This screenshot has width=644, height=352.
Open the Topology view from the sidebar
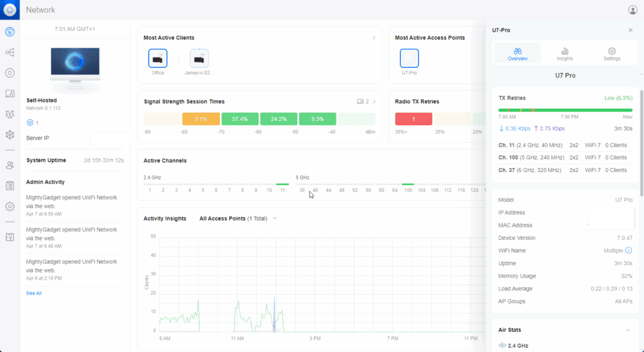9,53
